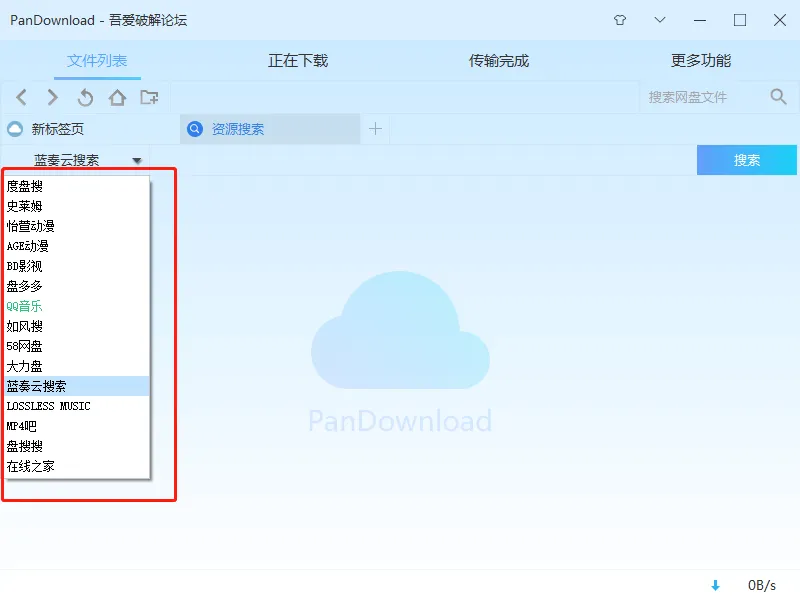Click the blue 搜索 button
The image size is (800, 600).
pyautogui.click(x=746, y=160)
